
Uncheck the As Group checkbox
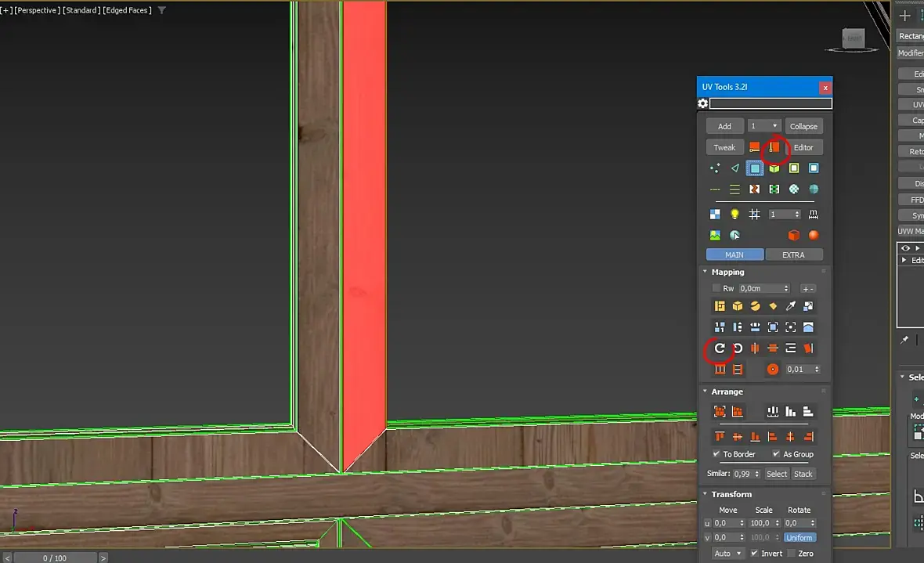[x=776, y=454]
